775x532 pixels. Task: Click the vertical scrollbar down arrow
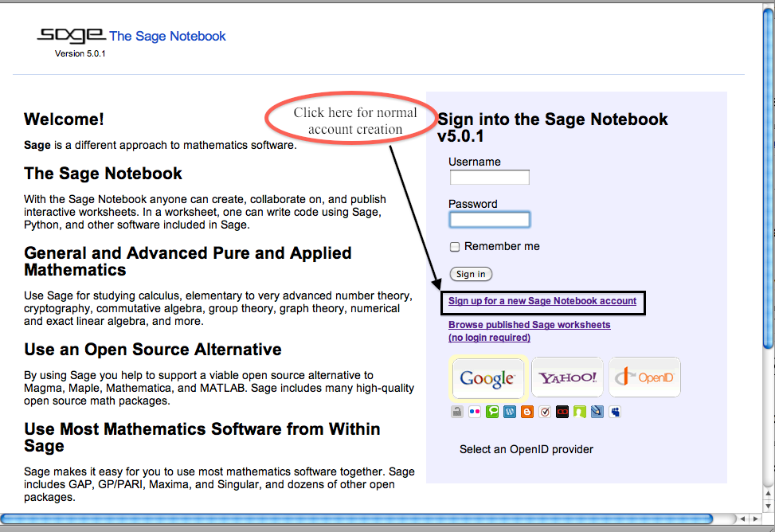coord(768,504)
